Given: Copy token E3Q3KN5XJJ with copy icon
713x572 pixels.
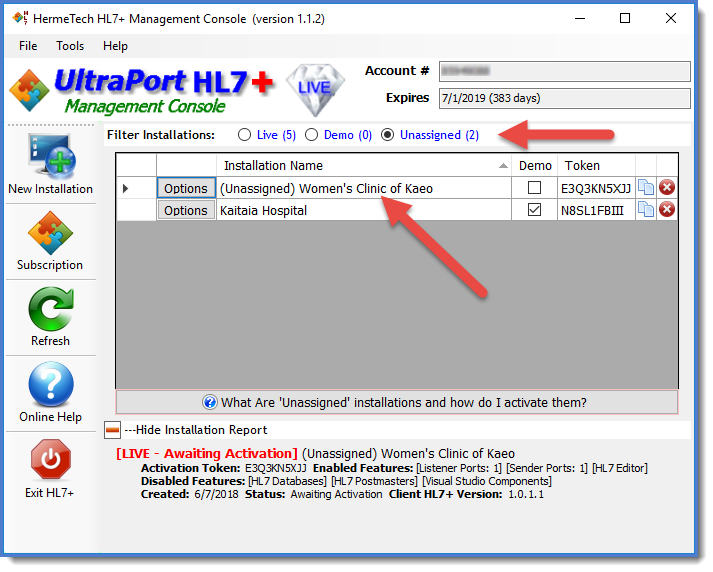Looking at the screenshot, I should point(646,188).
